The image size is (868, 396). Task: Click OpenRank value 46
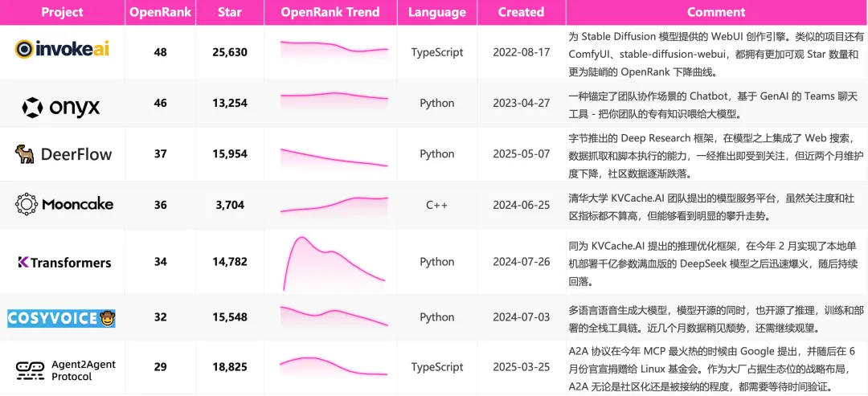point(161,104)
